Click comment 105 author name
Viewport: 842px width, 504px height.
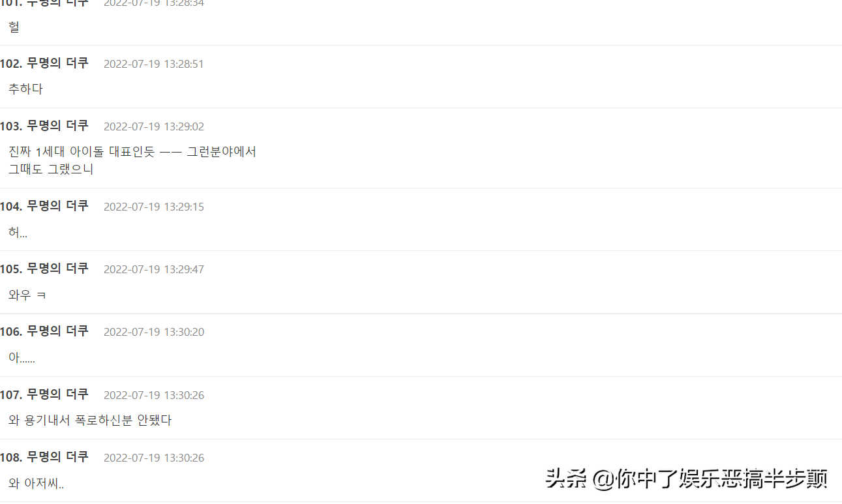tap(57, 269)
